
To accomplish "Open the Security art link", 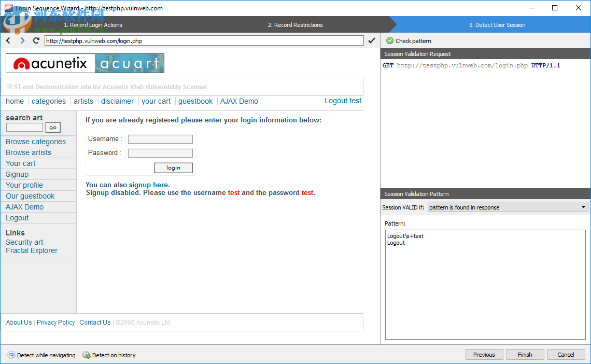I will tap(24, 242).
